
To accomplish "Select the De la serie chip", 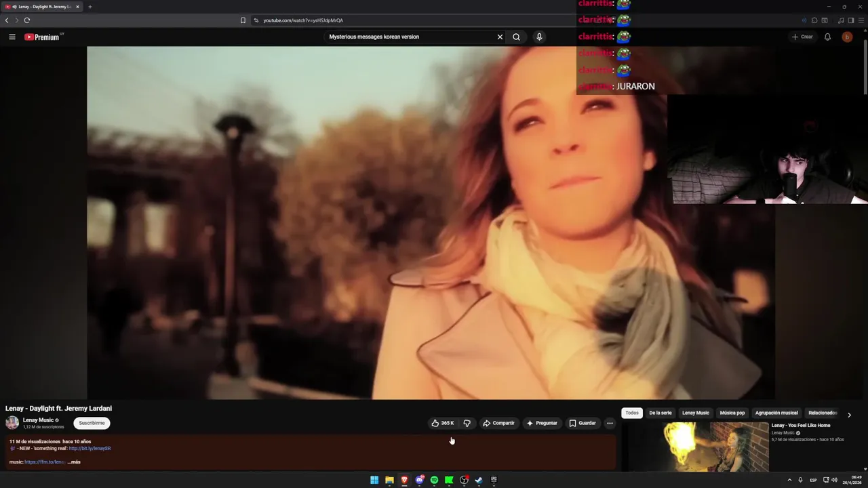I will point(660,413).
